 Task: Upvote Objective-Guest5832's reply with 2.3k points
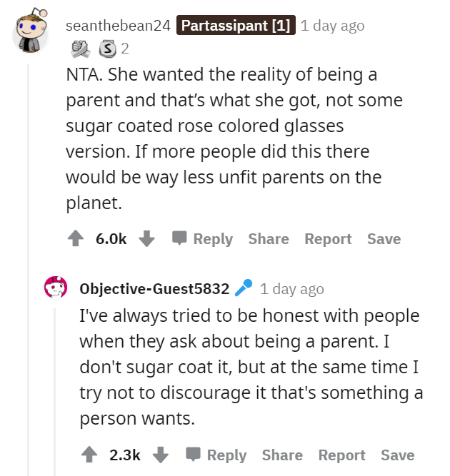(x=89, y=455)
